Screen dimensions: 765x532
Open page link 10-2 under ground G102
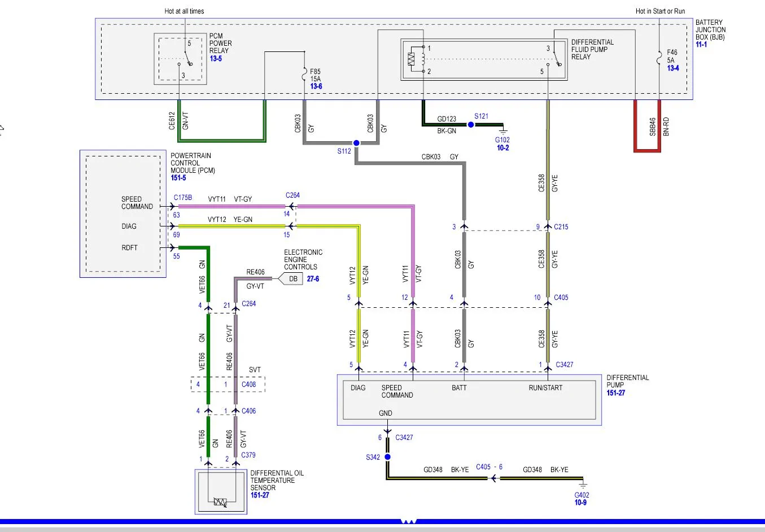(502, 148)
